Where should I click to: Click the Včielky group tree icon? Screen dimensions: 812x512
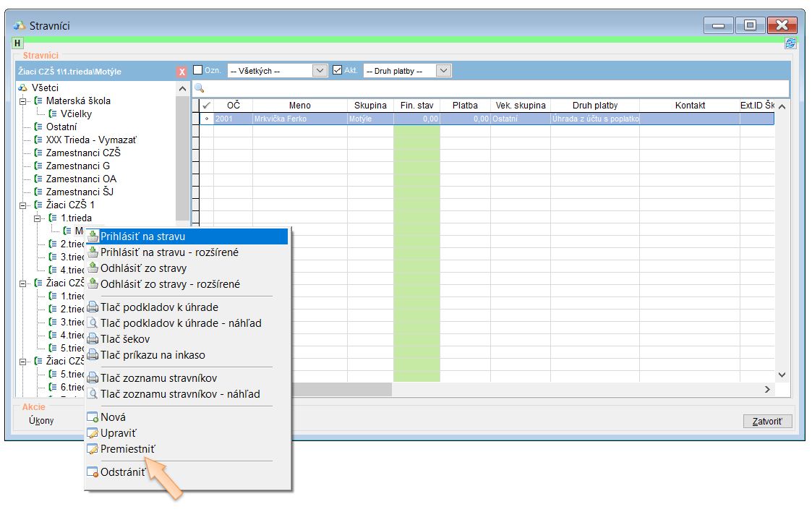[x=54, y=114]
